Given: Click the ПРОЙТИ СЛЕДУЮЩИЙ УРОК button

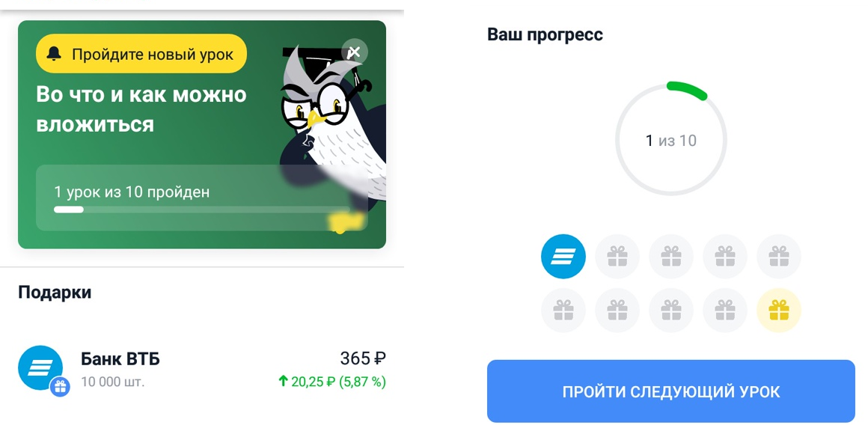Looking at the screenshot, I should pyautogui.click(x=671, y=391).
